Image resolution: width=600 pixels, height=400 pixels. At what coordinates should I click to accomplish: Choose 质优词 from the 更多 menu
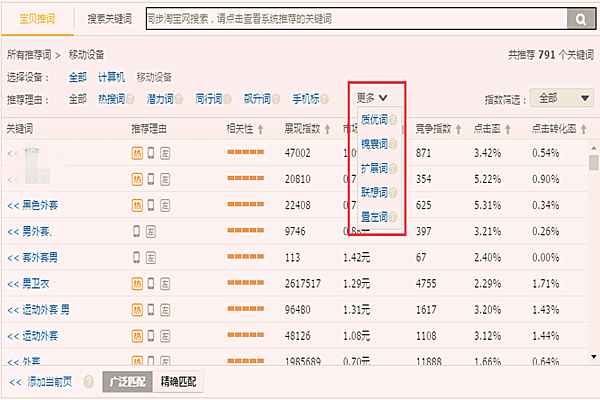click(x=374, y=120)
